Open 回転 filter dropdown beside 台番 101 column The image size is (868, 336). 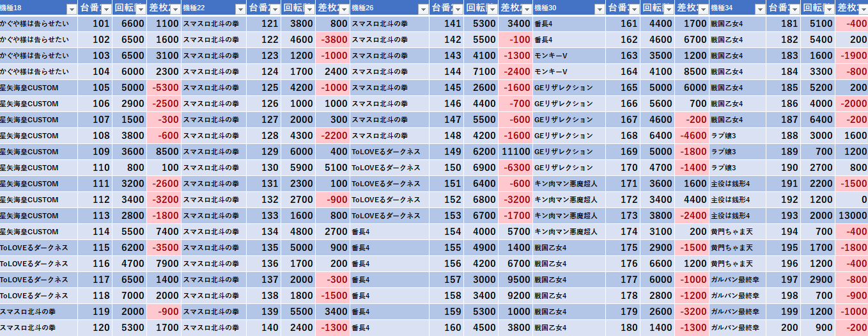(x=139, y=8)
